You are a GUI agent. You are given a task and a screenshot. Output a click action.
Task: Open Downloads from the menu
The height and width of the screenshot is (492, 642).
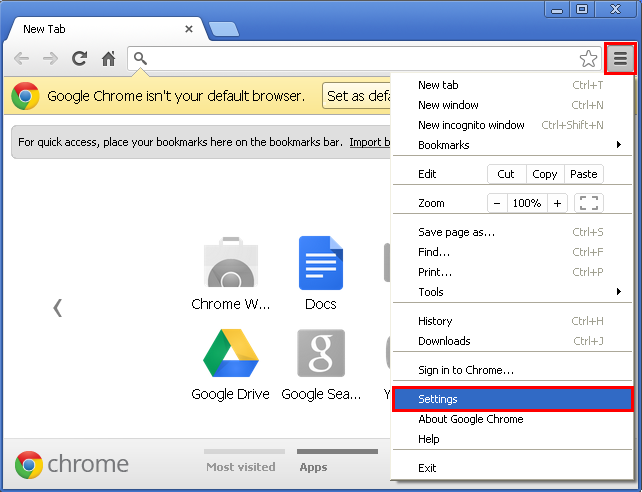pos(512,341)
